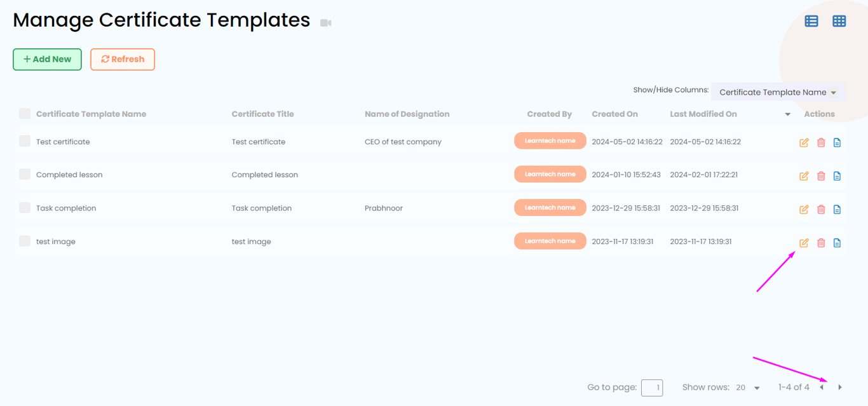Expand the Show rows dropdown
868x406 pixels.
tap(748, 388)
